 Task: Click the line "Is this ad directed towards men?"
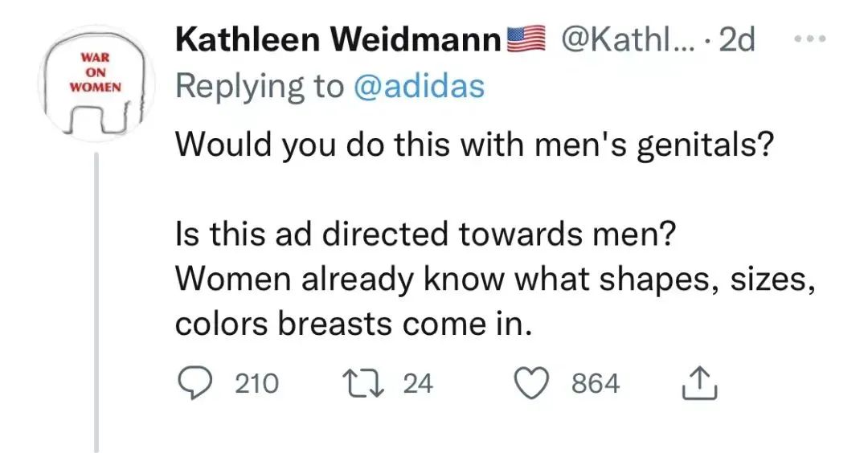tap(427, 234)
